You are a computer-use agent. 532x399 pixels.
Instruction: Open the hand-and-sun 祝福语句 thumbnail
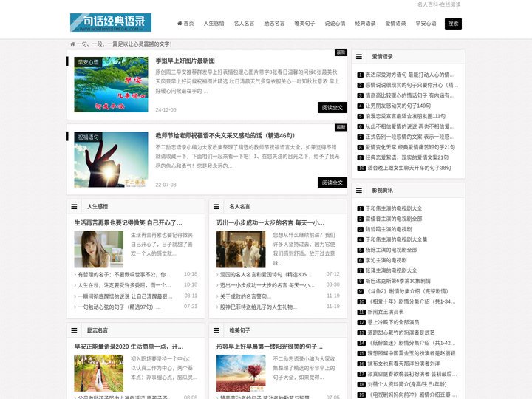[x=111, y=160]
